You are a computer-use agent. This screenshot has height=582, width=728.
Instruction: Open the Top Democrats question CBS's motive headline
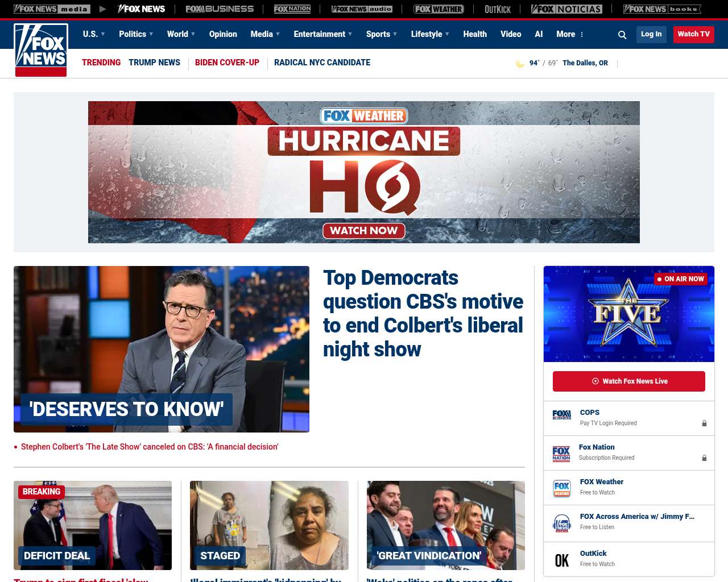423,313
